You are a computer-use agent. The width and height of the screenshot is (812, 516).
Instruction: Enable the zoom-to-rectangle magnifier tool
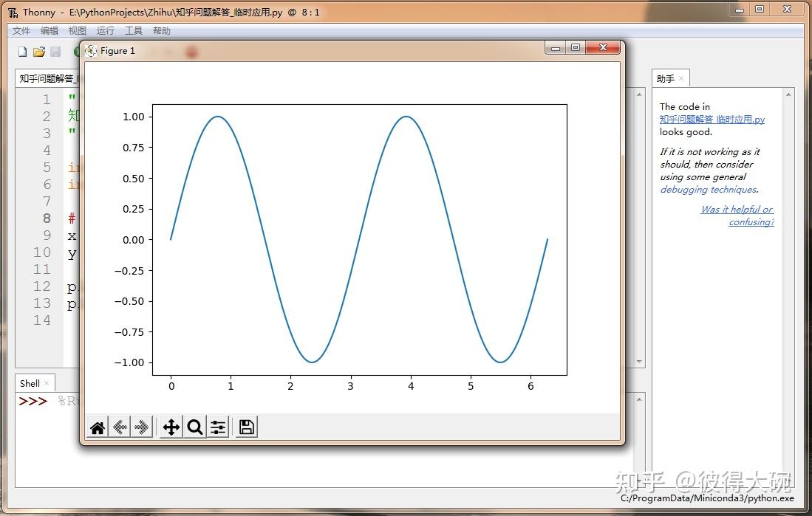195,426
